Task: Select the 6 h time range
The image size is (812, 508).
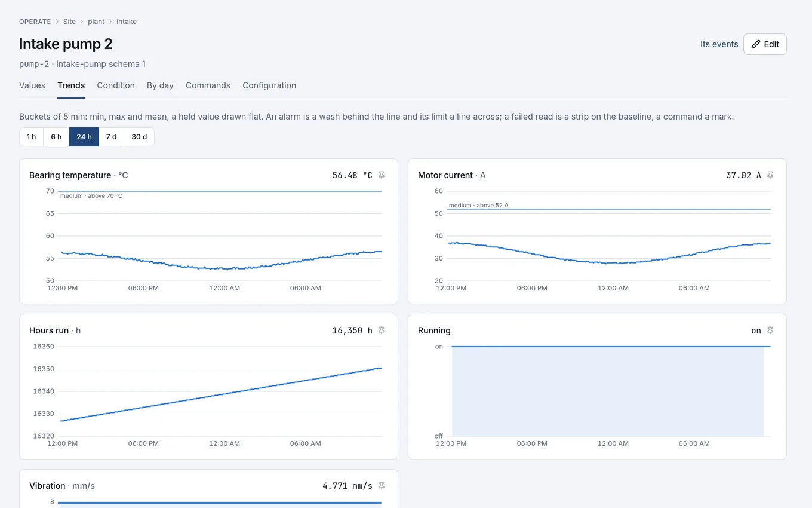Action: point(56,137)
